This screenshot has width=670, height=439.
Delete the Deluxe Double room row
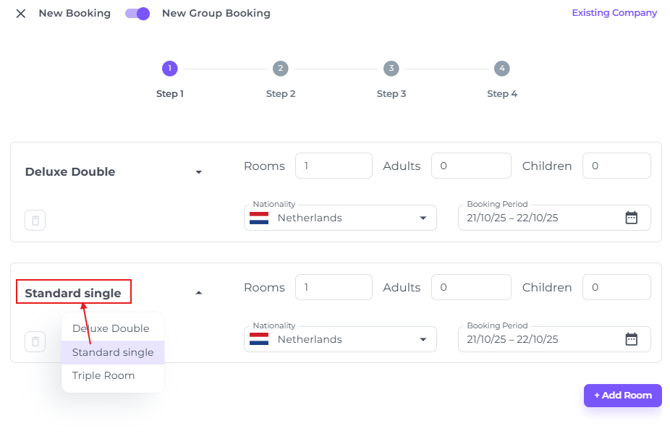(x=35, y=220)
